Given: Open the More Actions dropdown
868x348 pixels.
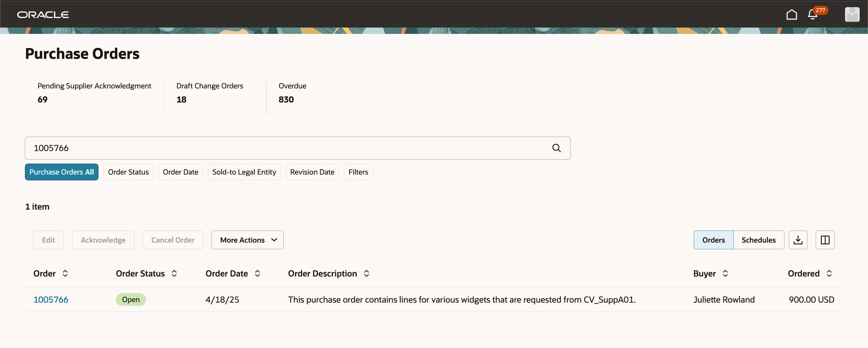Looking at the screenshot, I should click(x=247, y=240).
